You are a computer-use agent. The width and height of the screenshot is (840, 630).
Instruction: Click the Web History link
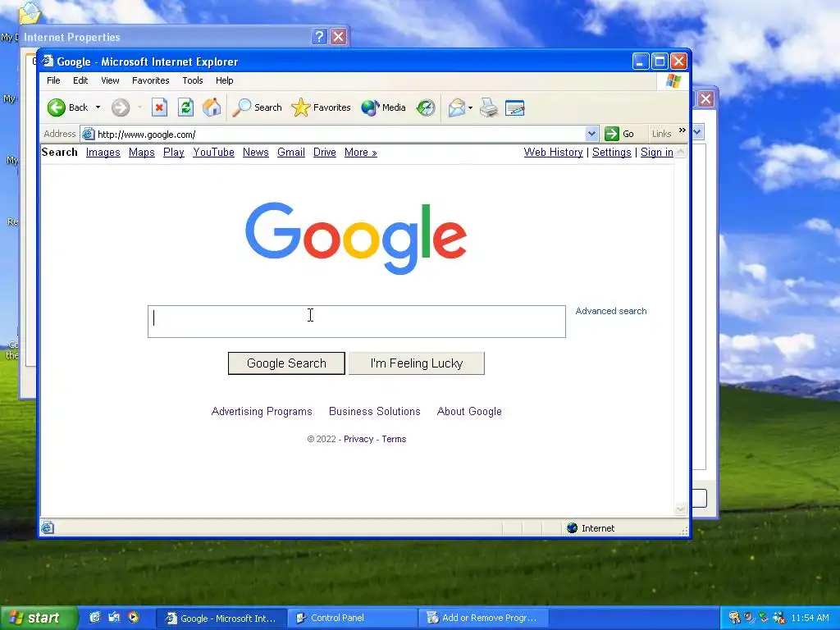554,153
